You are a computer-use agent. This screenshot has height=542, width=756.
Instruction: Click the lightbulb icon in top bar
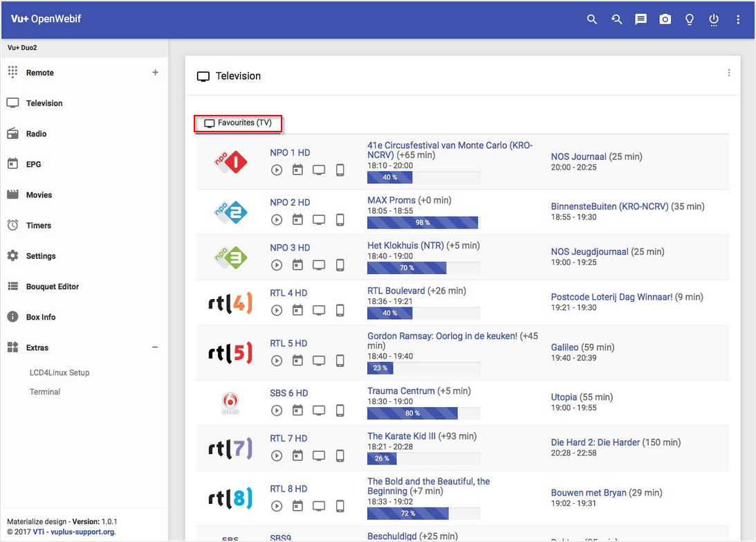689,19
